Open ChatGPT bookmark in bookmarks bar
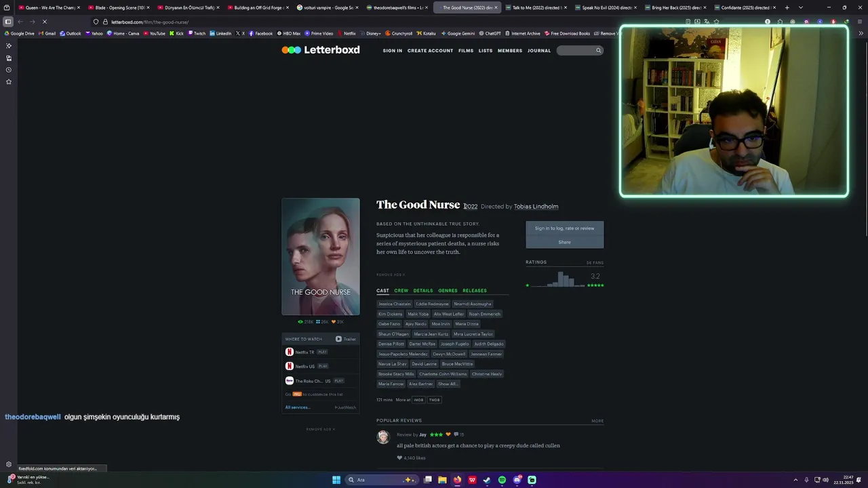The height and width of the screenshot is (488, 868). tap(490, 33)
